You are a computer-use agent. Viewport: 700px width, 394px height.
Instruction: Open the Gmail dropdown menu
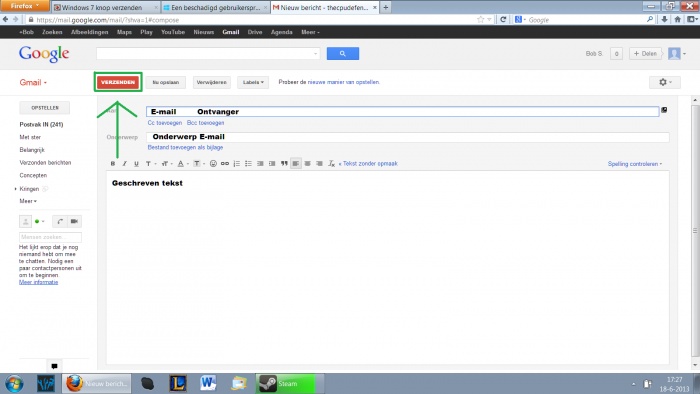coord(33,83)
